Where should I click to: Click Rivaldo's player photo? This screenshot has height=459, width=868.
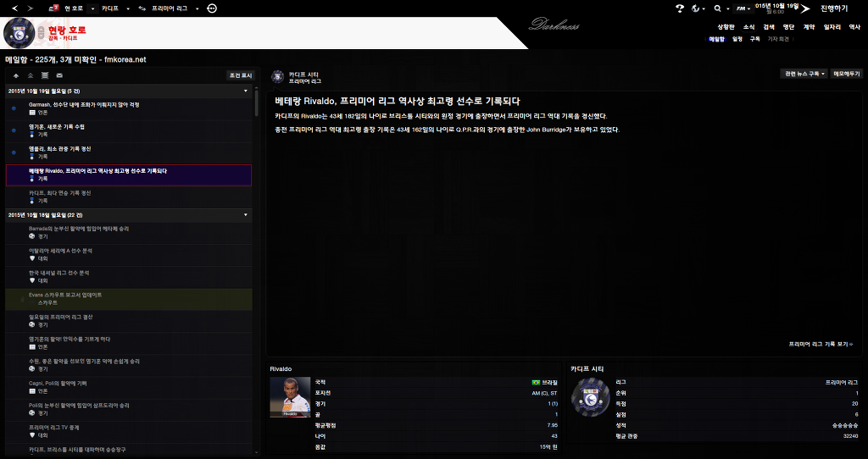click(x=290, y=397)
